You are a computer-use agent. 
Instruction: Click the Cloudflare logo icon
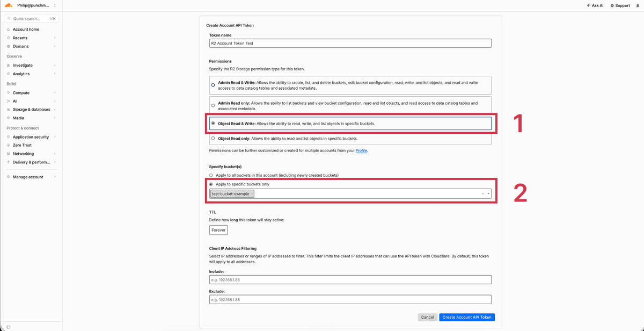9,5
